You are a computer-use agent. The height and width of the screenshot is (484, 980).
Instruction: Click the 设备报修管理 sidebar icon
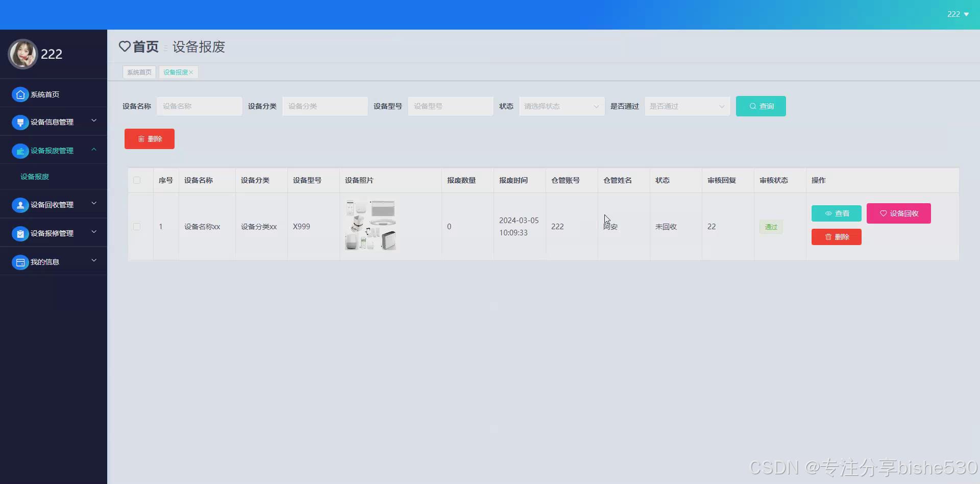(20, 233)
